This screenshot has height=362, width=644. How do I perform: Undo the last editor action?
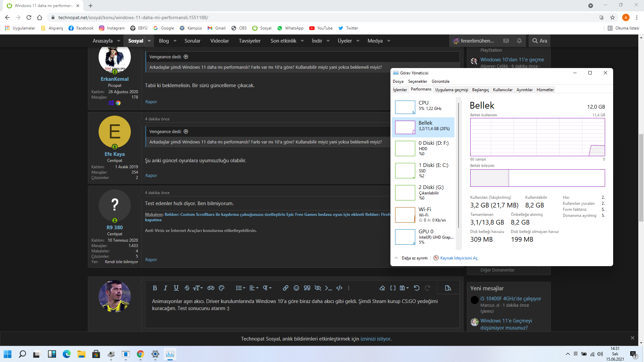click(417, 288)
